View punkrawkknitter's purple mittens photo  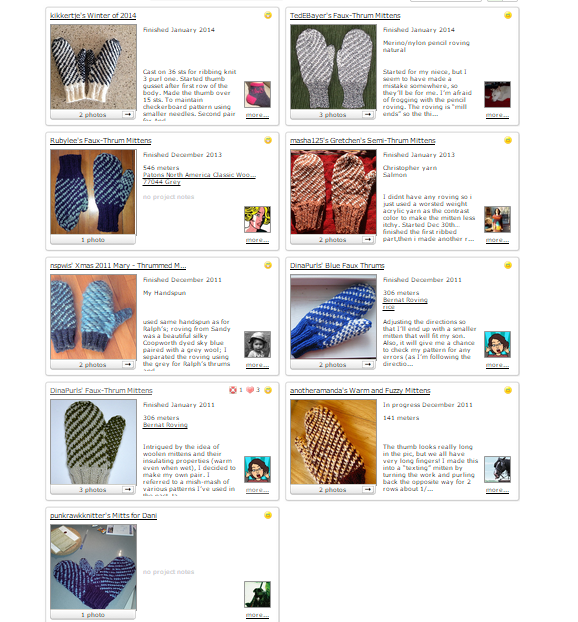[93, 567]
